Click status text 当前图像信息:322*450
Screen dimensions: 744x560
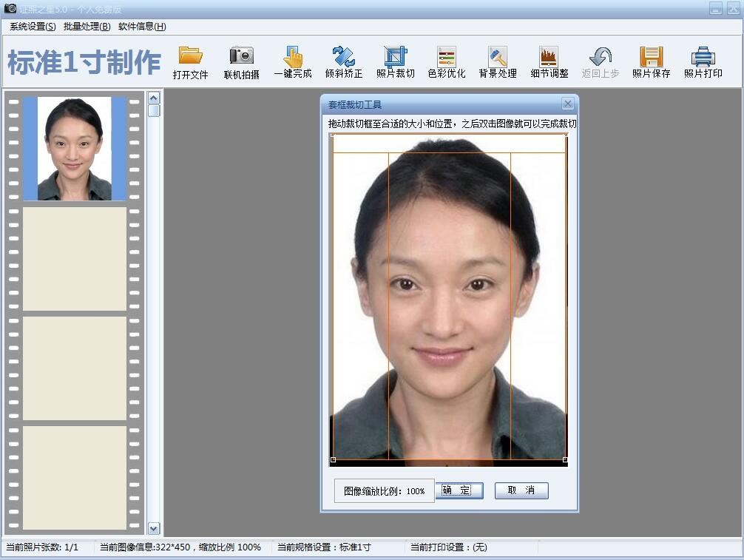(x=145, y=547)
